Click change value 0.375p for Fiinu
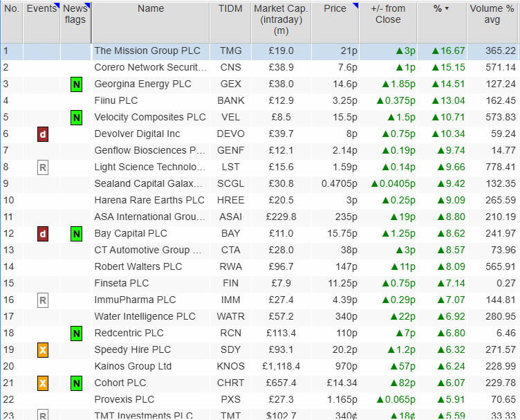 tap(396, 100)
